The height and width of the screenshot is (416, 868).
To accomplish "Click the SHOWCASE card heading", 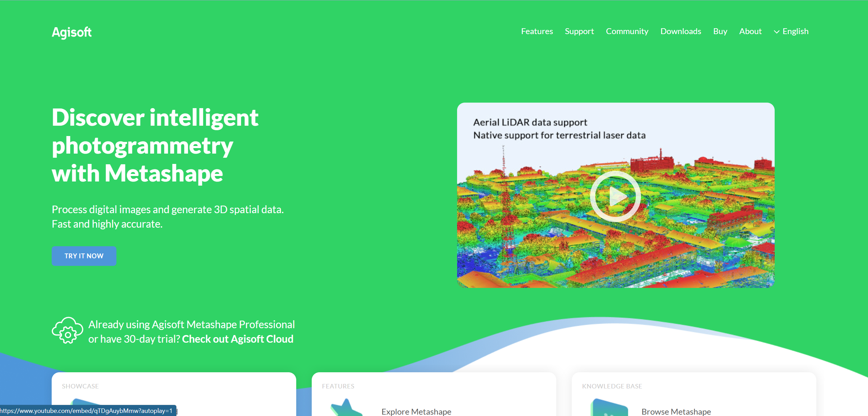I will point(80,386).
